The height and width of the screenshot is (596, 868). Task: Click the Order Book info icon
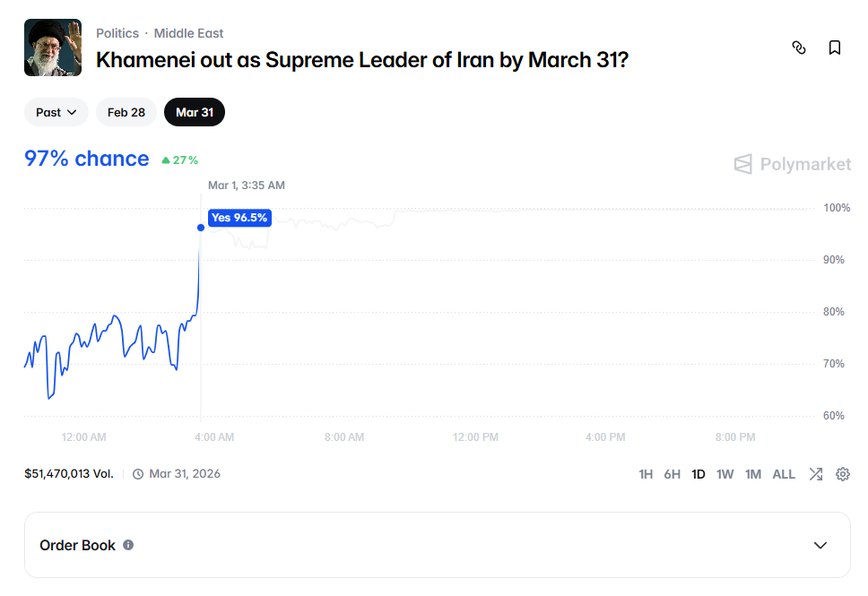[128, 545]
